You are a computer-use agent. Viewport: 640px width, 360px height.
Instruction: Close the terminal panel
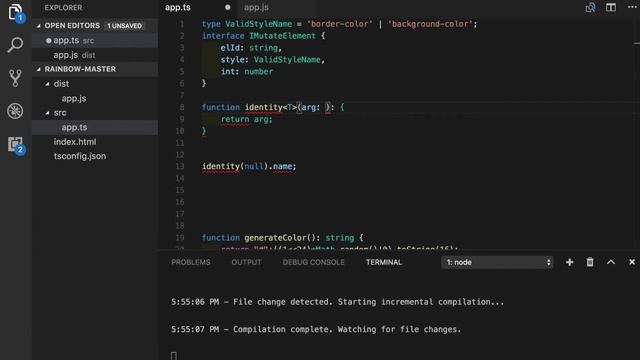click(x=632, y=262)
